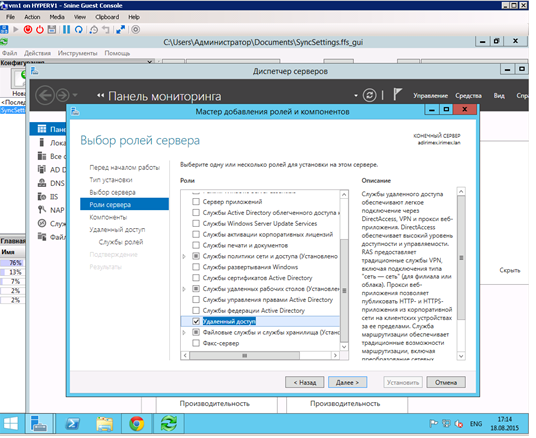Open Google Chrome from taskbar
Viewport: 536px width, 438px height.
[137, 424]
